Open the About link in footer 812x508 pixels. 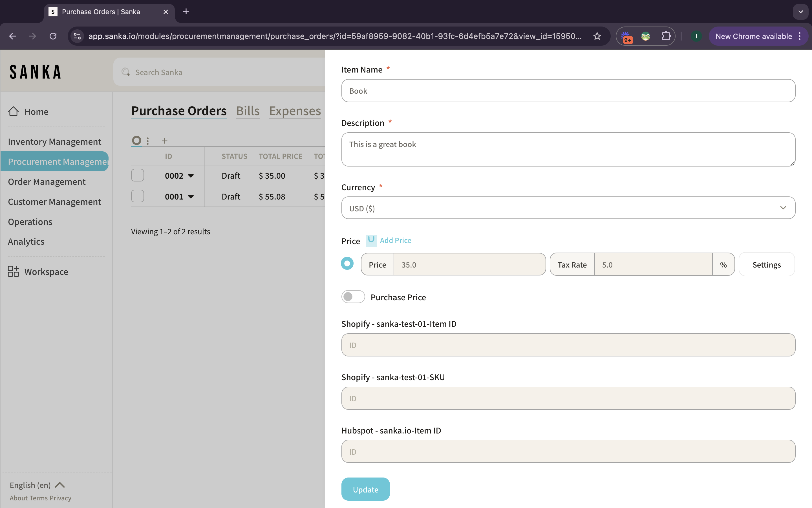18,498
